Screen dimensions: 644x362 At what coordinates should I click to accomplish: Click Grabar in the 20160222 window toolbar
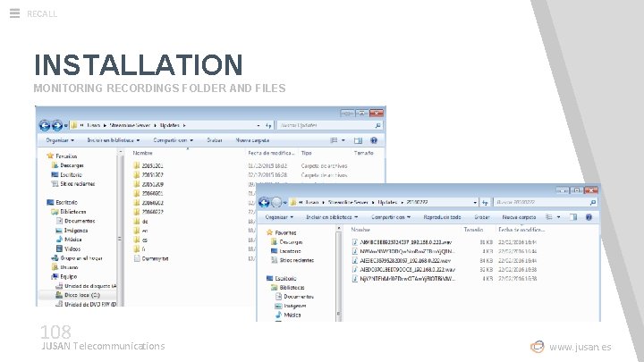click(482, 216)
